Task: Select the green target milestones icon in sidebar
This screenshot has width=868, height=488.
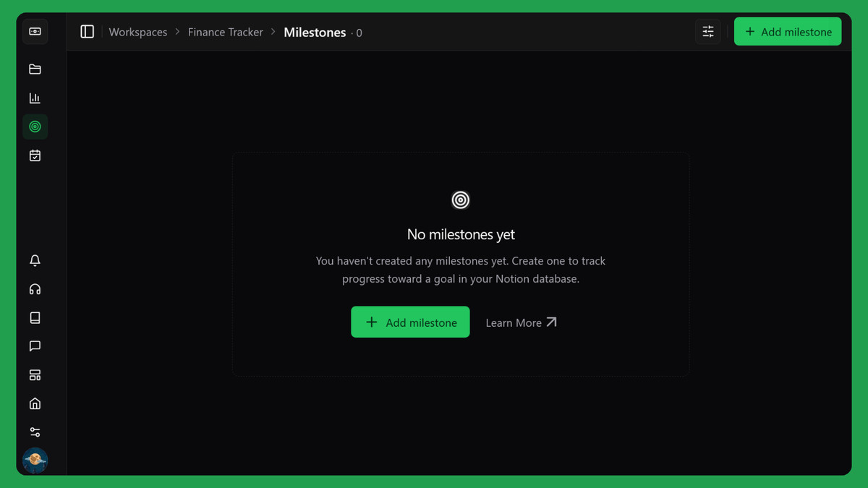Action: tap(35, 127)
